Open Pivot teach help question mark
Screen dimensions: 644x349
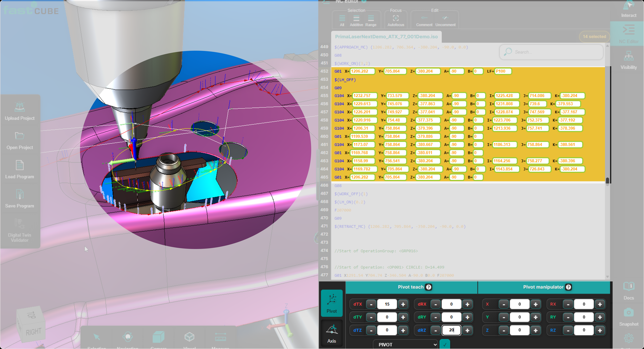click(428, 287)
